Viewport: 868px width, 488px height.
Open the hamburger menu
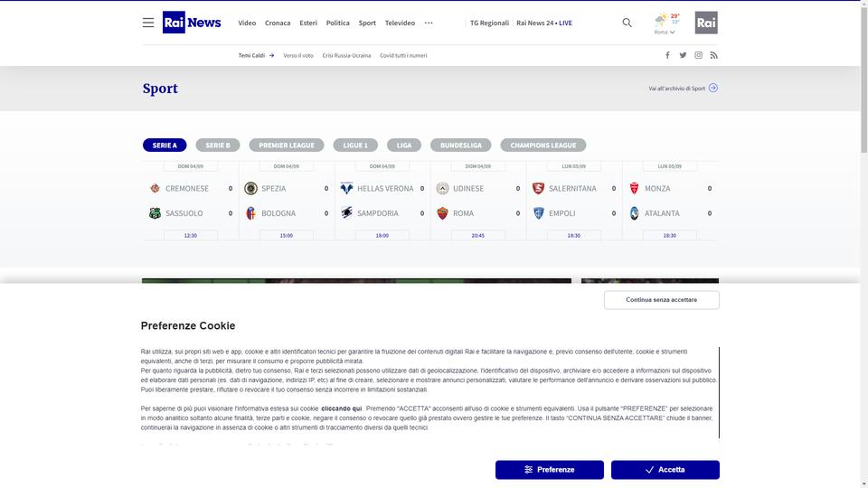coord(147,23)
